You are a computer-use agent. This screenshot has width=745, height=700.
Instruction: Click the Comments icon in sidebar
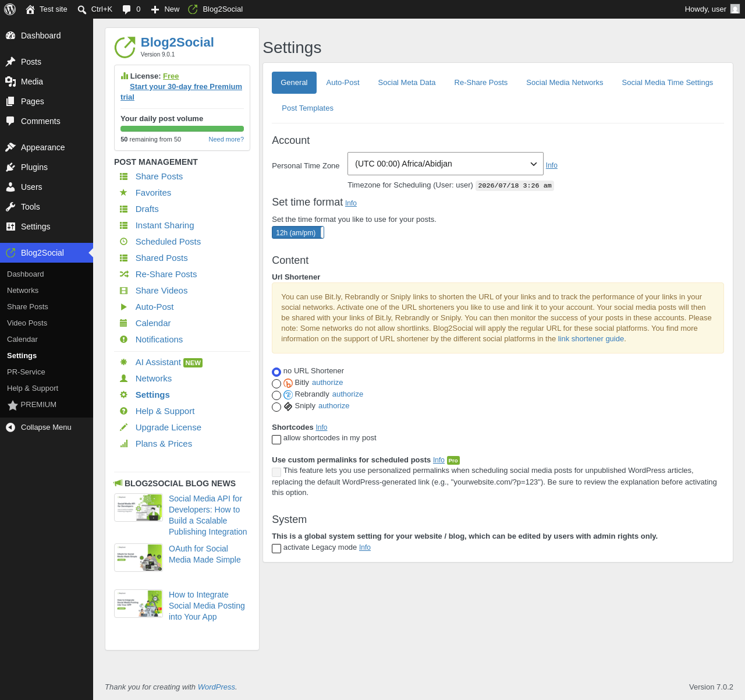pos(10,121)
